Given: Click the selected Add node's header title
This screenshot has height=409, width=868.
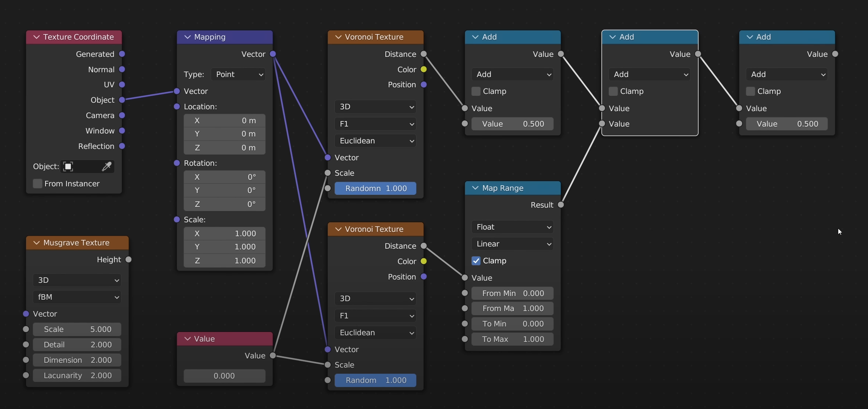Looking at the screenshot, I should [x=627, y=37].
